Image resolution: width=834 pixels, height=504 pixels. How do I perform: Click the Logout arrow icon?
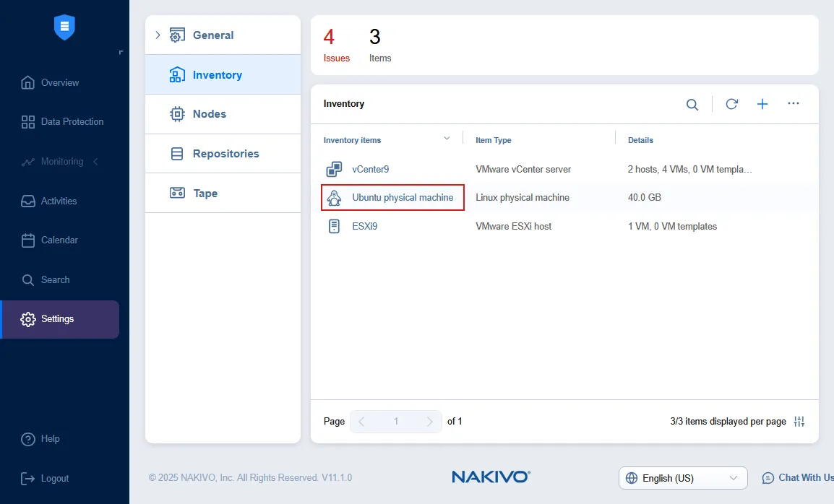[27, 479]
